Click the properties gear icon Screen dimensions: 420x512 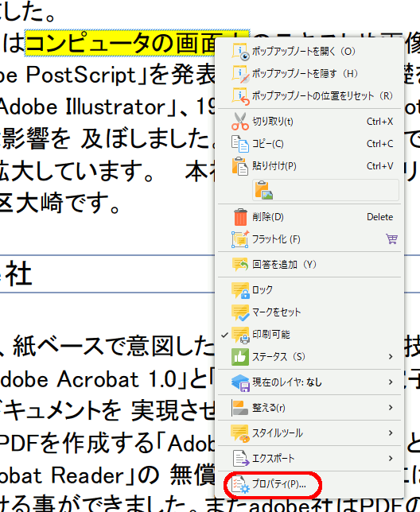coord(240,485)
